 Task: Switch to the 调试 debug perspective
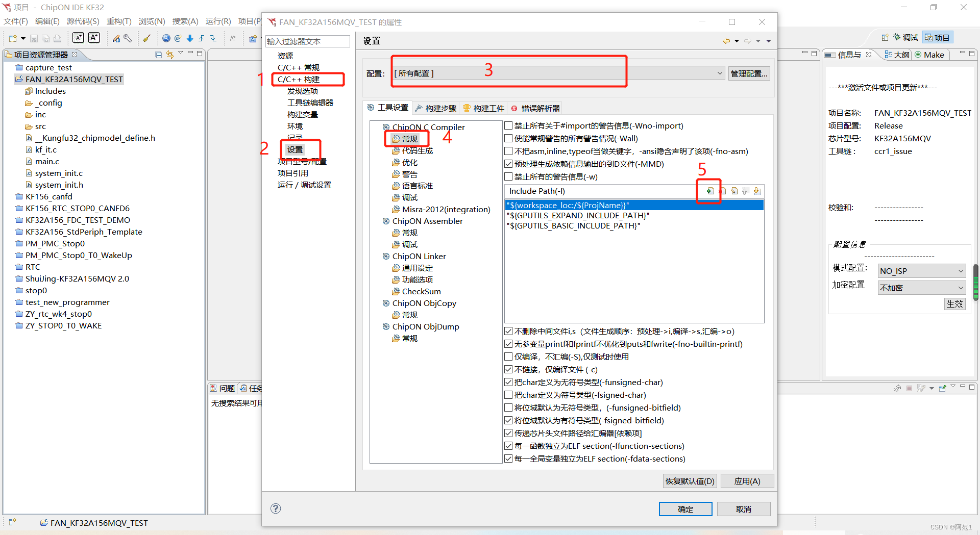905,38
